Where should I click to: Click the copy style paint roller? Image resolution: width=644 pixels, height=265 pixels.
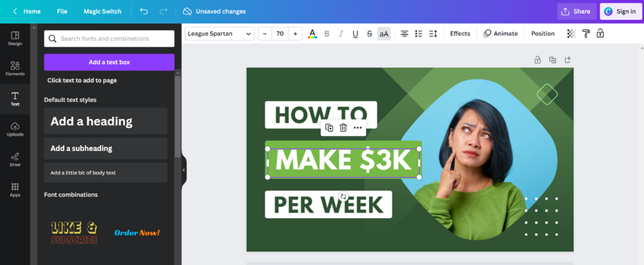(x=586, y=34)
